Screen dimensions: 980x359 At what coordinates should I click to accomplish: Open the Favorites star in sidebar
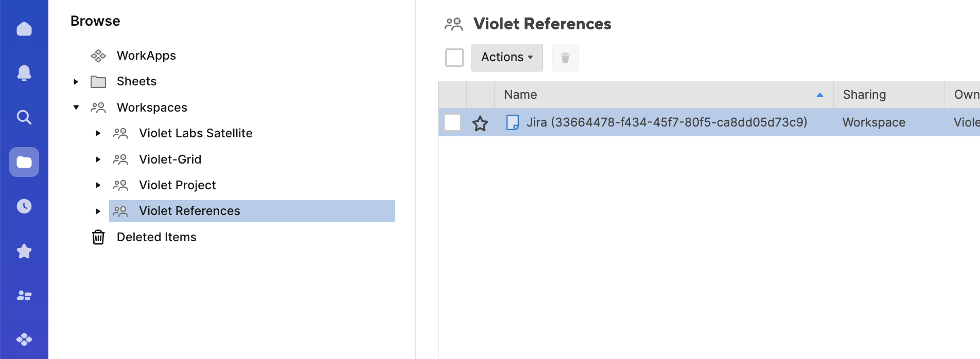click(24, 251)
